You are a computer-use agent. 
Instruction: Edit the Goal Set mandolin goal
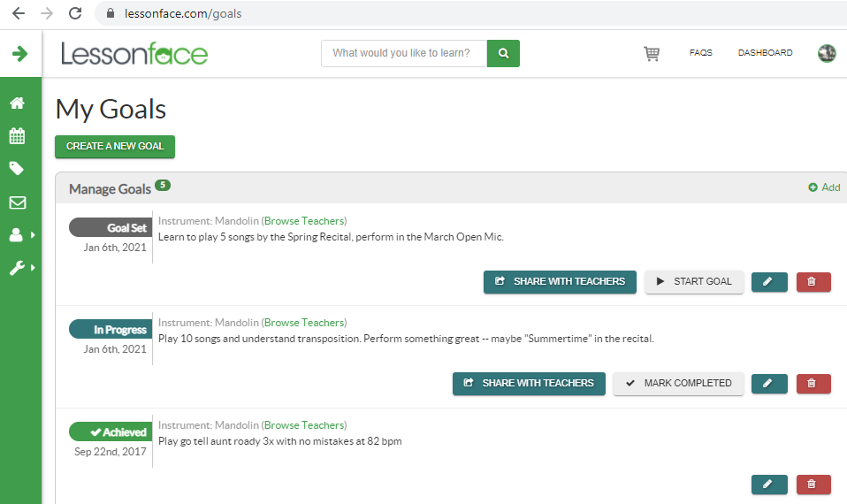[x=768, y=282]
